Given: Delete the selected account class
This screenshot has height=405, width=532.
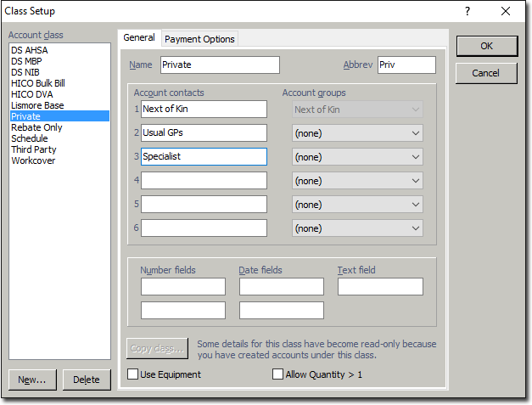Looking at the screenshot, I should click(x=87, y=380).
